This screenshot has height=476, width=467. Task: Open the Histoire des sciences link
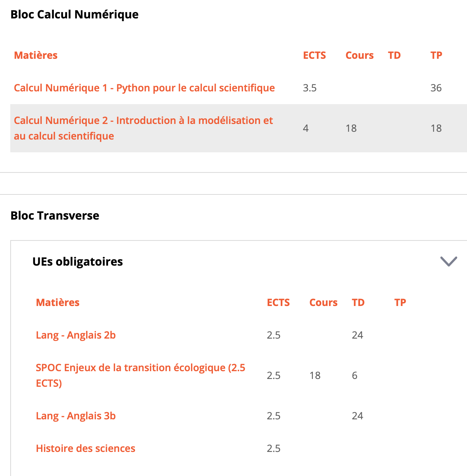click(x=85, y=448)
